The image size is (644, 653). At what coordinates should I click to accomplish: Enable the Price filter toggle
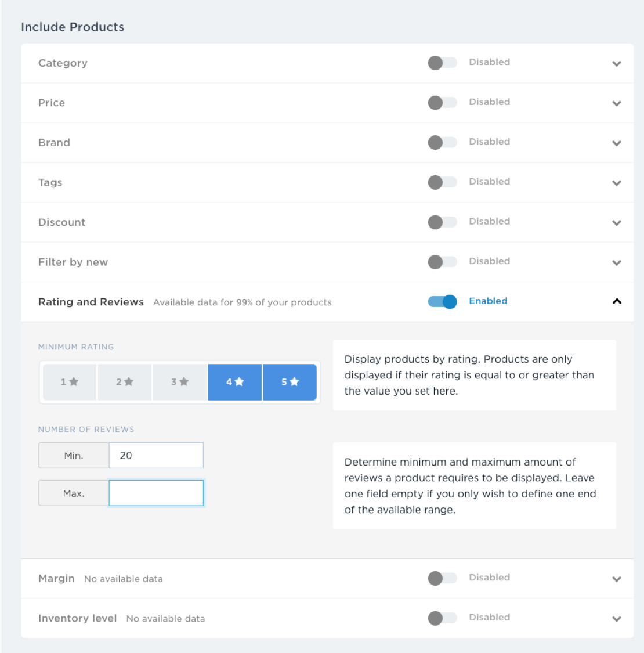[x=442, y=102]
